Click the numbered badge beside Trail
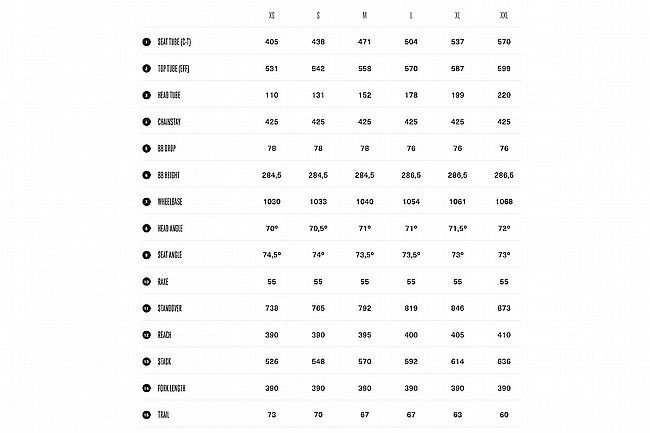Viewport: 650px width, 433px height. tap(146, 413)
